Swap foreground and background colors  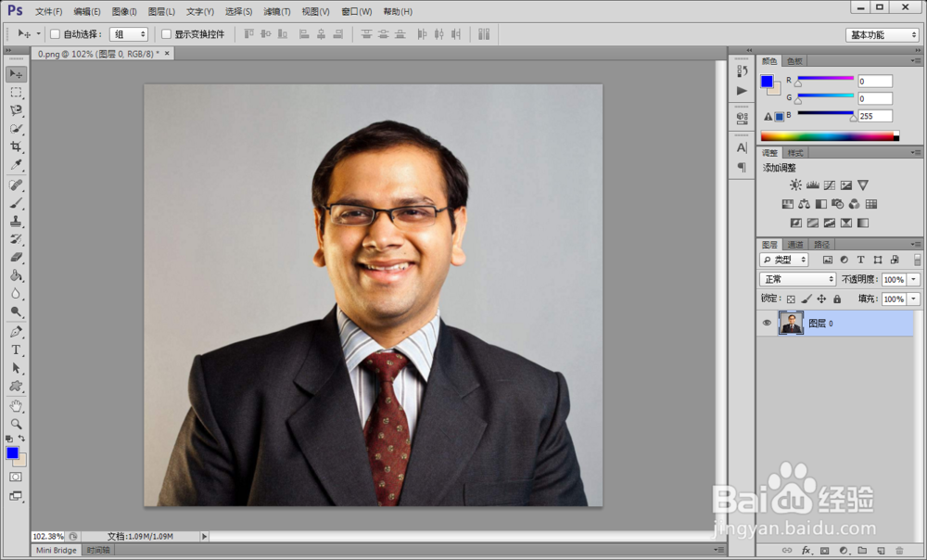(22, 439)
